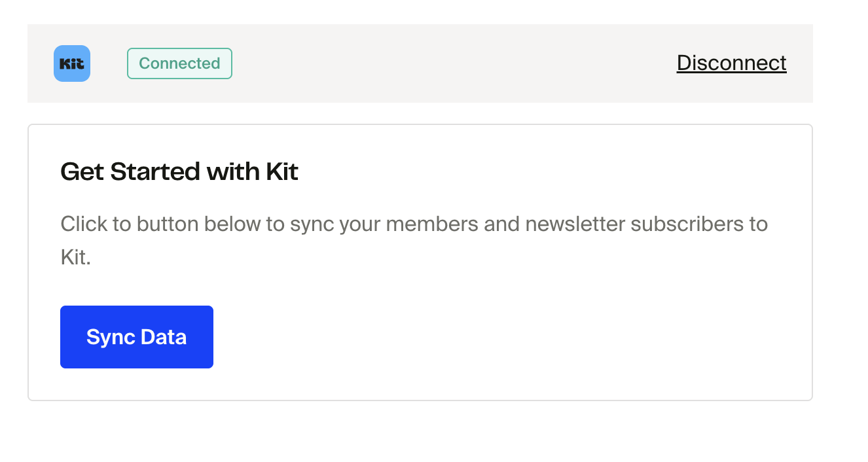
Task: Click "Connected" status indicator
Action: coord(179,63)
